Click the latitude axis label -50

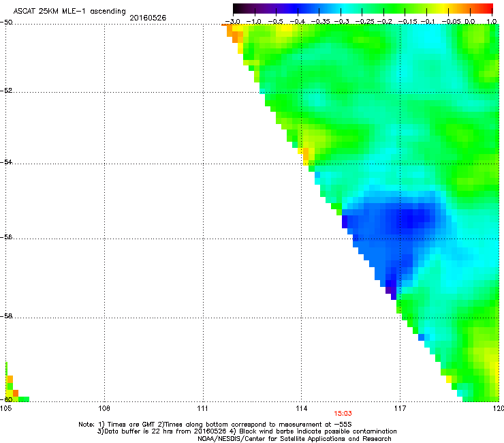coord(6,22)
